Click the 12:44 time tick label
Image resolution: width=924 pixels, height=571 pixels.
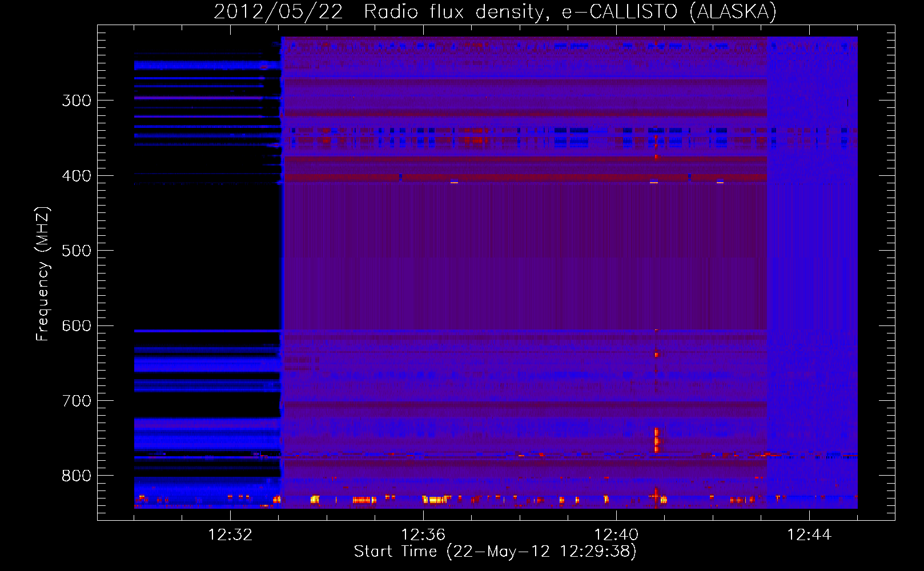coord(809,534)
